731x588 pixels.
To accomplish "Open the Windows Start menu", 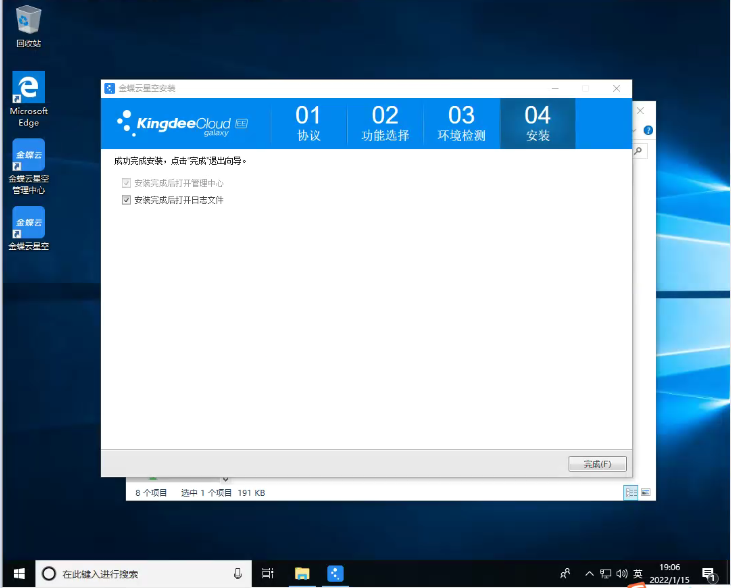I will tap(19, 574).
